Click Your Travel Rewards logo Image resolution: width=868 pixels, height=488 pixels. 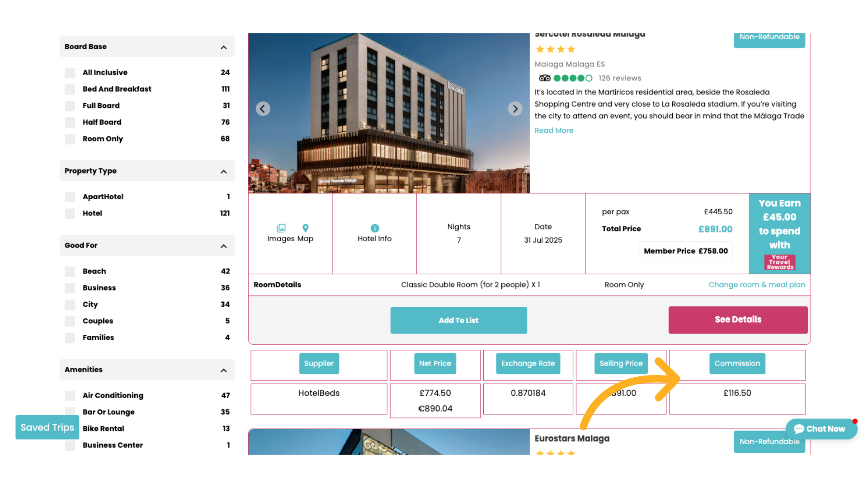pyautogui.click(x=779, y=262)
